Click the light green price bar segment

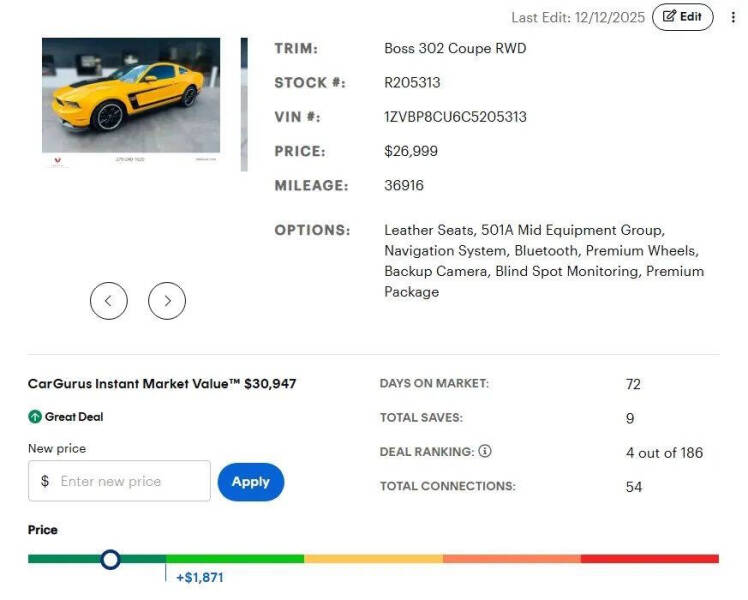point(235,558)
